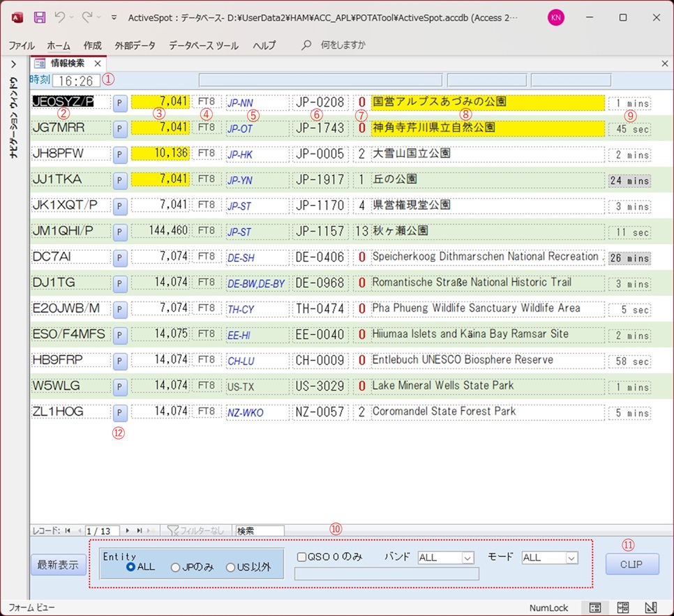
Task: Click the P button beside DC7AI
Action: (x=120, y=258)
